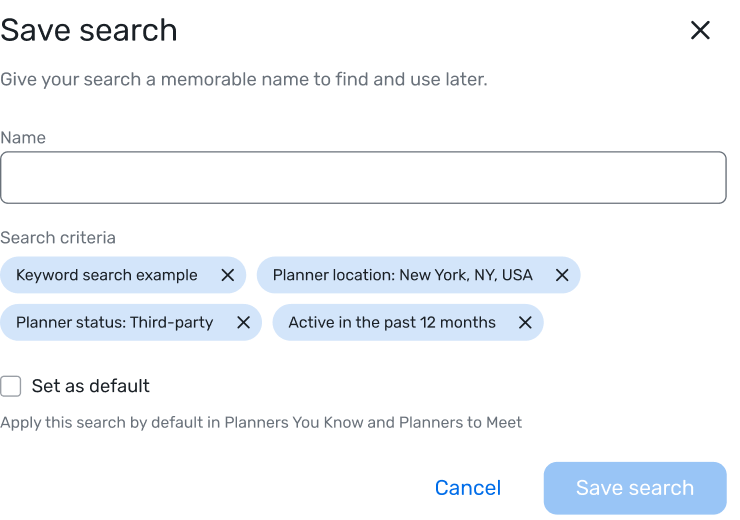Click the Set as default label text
The image size is (740, 520).
[91, 386]
